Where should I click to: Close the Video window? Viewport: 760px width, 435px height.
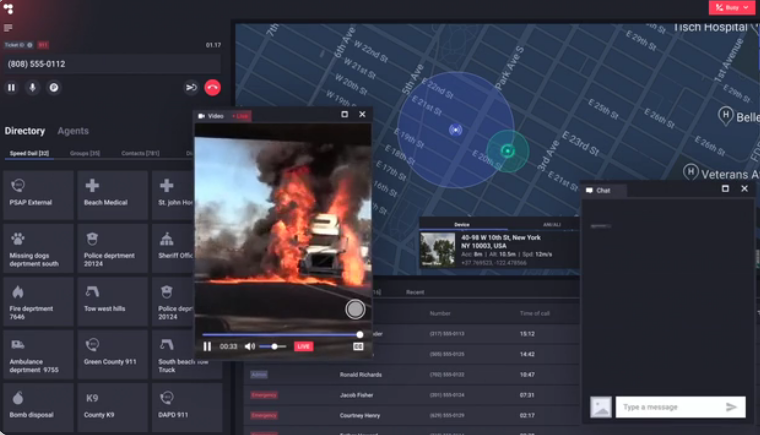click(363, 114)
